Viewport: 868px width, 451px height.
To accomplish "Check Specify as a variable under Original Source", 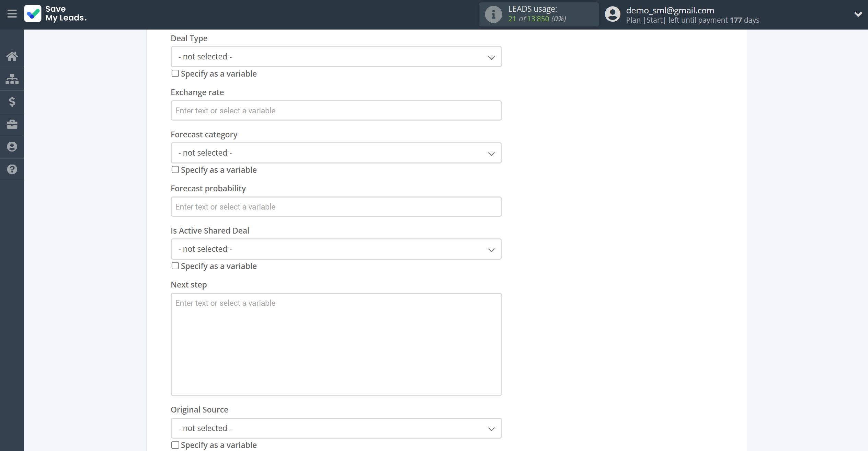I will click(x=175, y=445).
